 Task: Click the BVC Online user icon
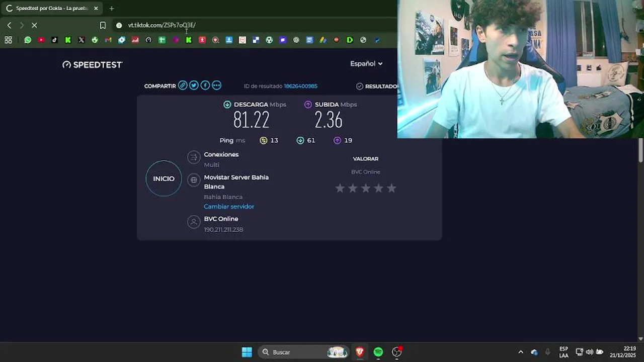pyautogui.click(x=194, y=222)
